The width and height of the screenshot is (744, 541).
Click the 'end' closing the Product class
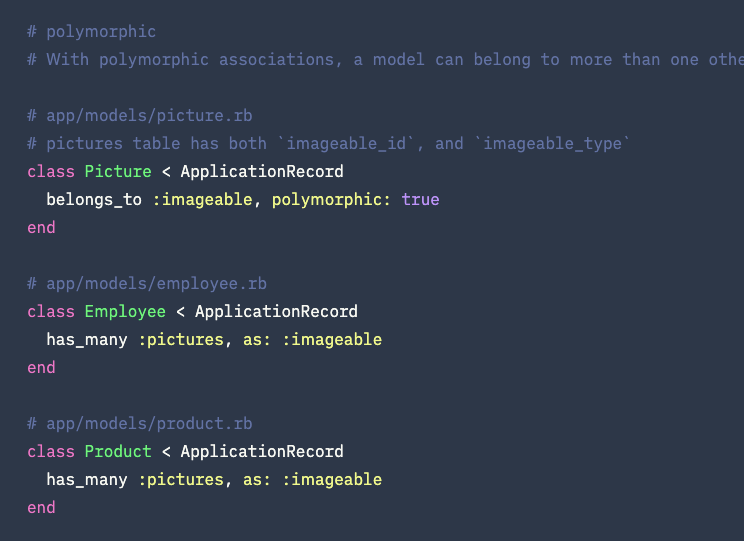(x=41, y=508)
